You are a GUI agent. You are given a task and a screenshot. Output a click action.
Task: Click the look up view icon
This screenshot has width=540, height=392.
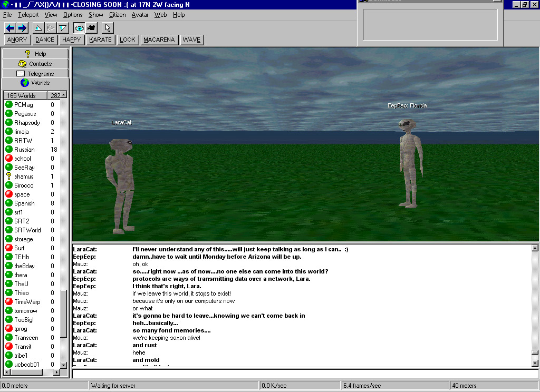38,28
